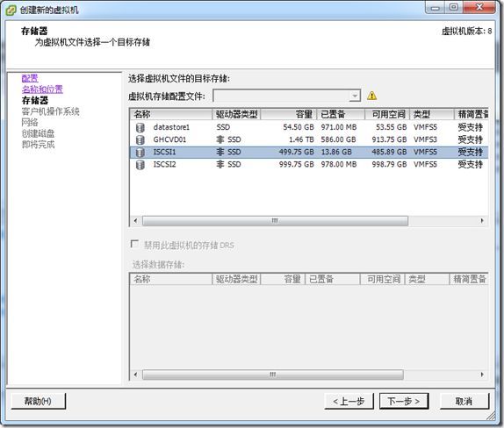Click the 54.50 GB capacity cell

(x=299, y=127)
